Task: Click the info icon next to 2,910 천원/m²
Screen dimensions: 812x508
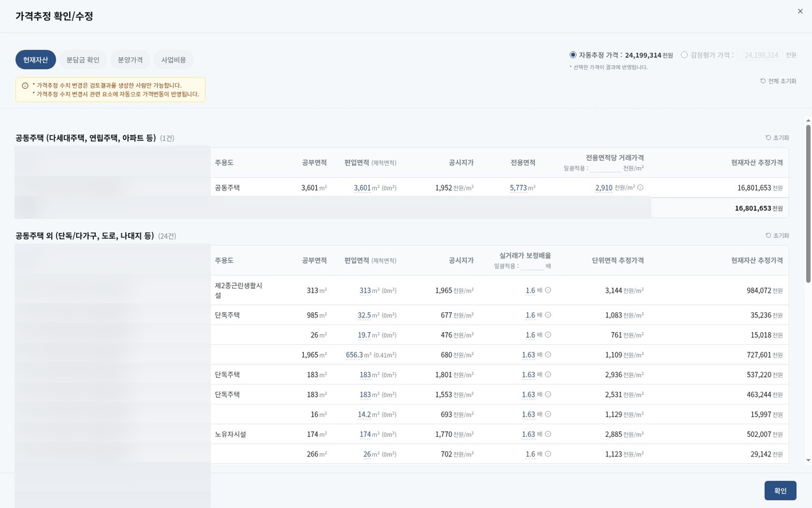Action: [x=640, y=188]
